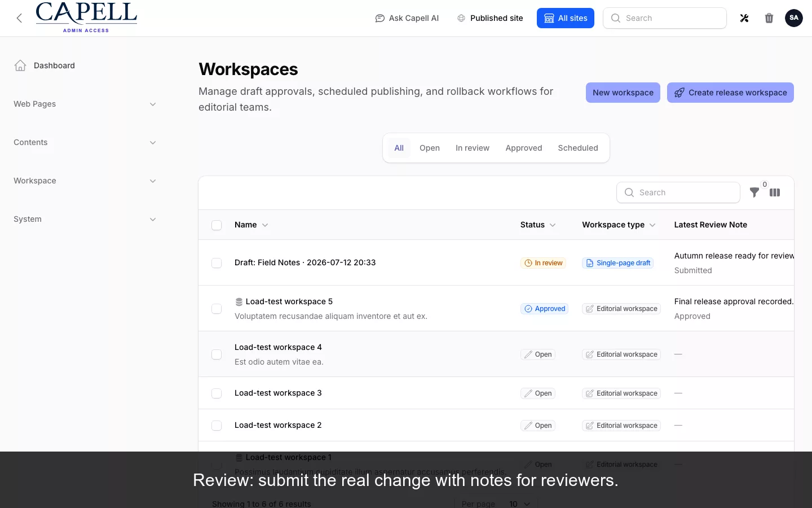The image size is (812, 508).
Task: Click Editorial workspace badge of workspace 2
Action: pos(621,426)
